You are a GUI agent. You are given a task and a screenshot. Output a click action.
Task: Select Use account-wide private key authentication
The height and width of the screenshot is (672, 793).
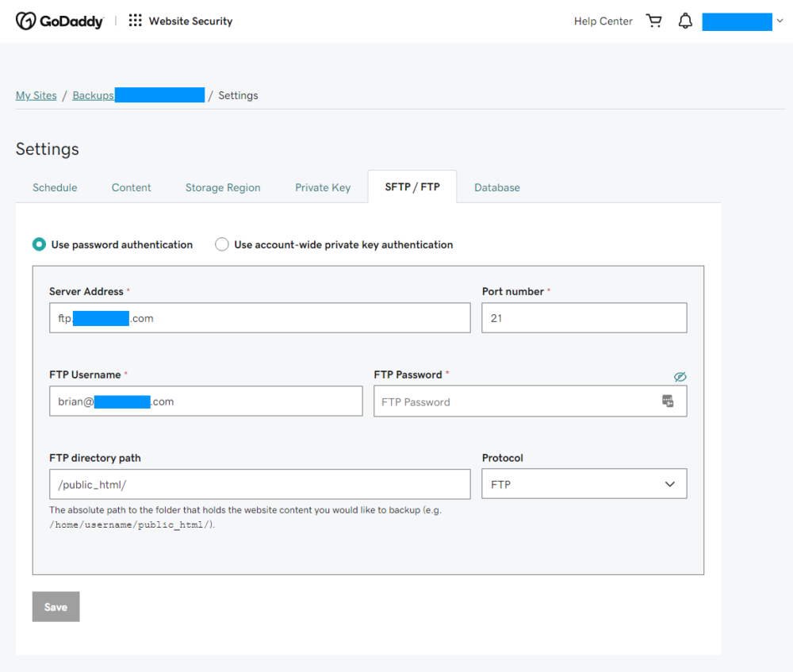222,244
